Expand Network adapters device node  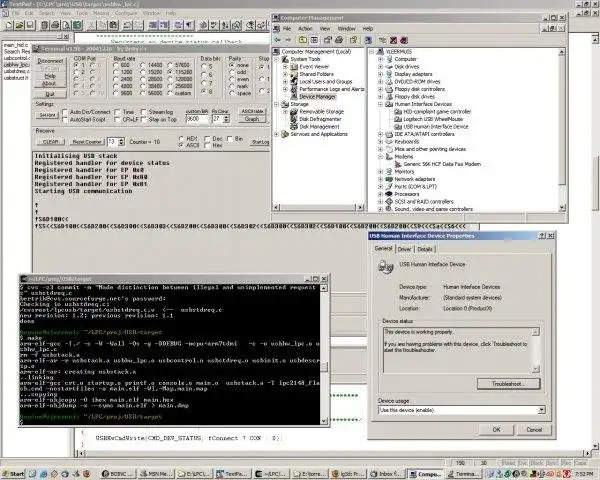(380, 179)
